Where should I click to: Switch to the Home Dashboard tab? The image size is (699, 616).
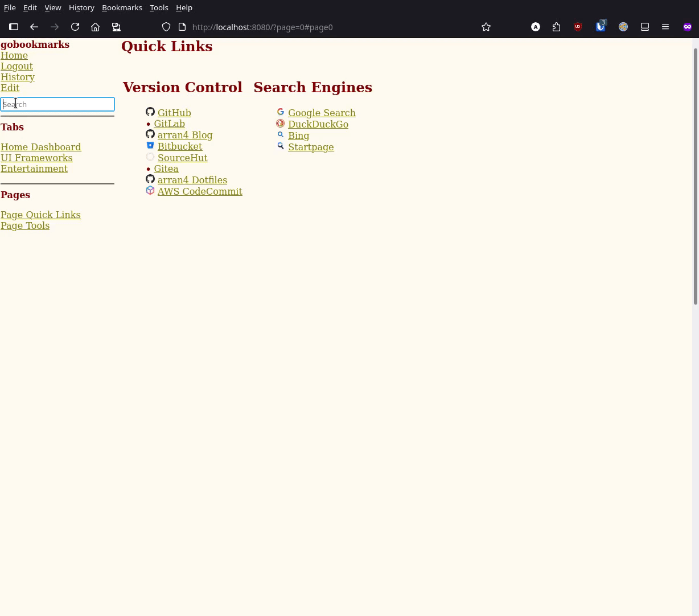[40, 147]
